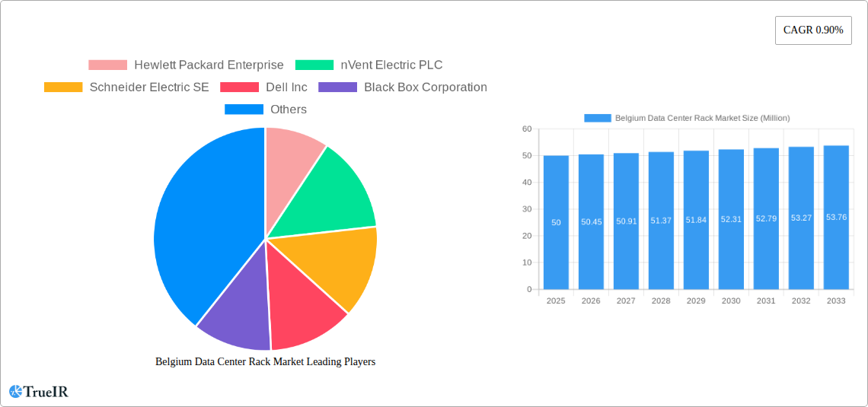Click the Schneider Electric SE legend swatch

click(x=63, y=87)
